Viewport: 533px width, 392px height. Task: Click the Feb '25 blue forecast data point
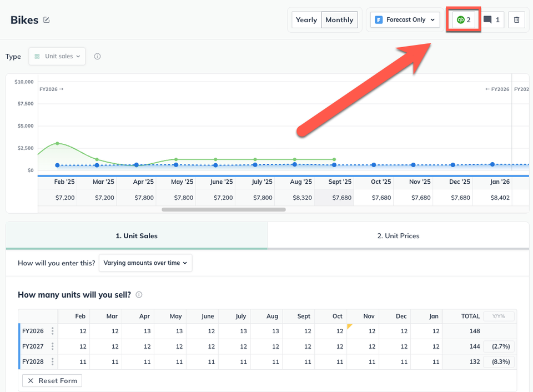[x=57, y=165]
